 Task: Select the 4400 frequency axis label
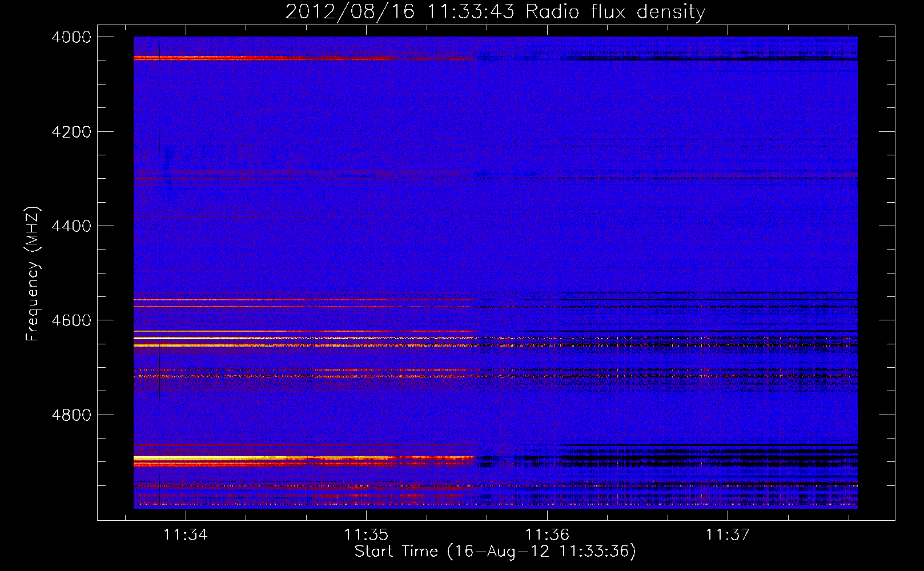point(71,226)
